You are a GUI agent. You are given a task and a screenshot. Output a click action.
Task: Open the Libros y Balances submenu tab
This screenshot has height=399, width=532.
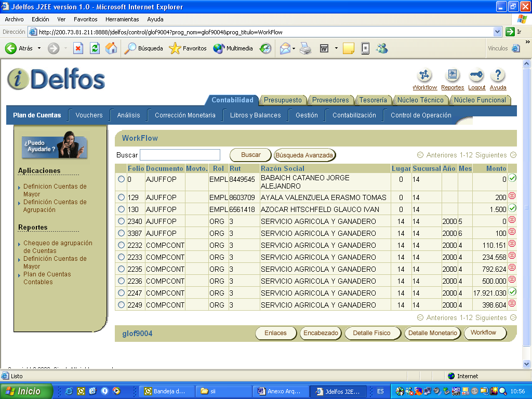pos(255,115)
